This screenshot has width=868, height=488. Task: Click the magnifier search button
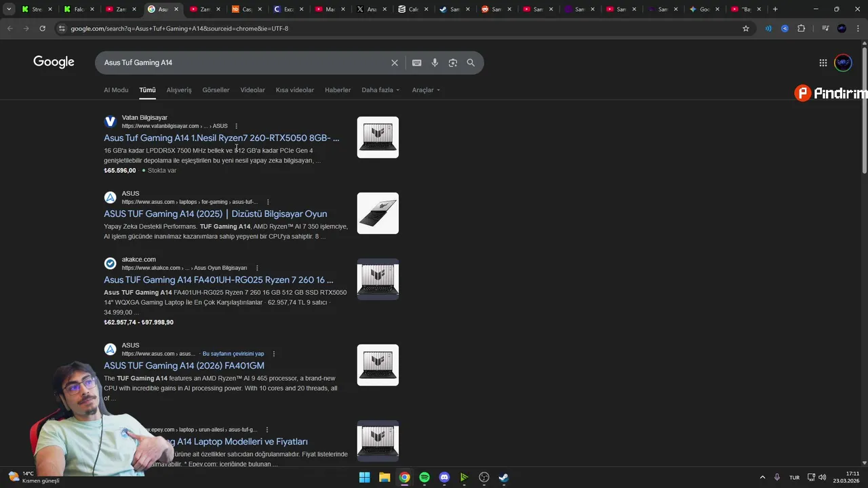[471, 62]
